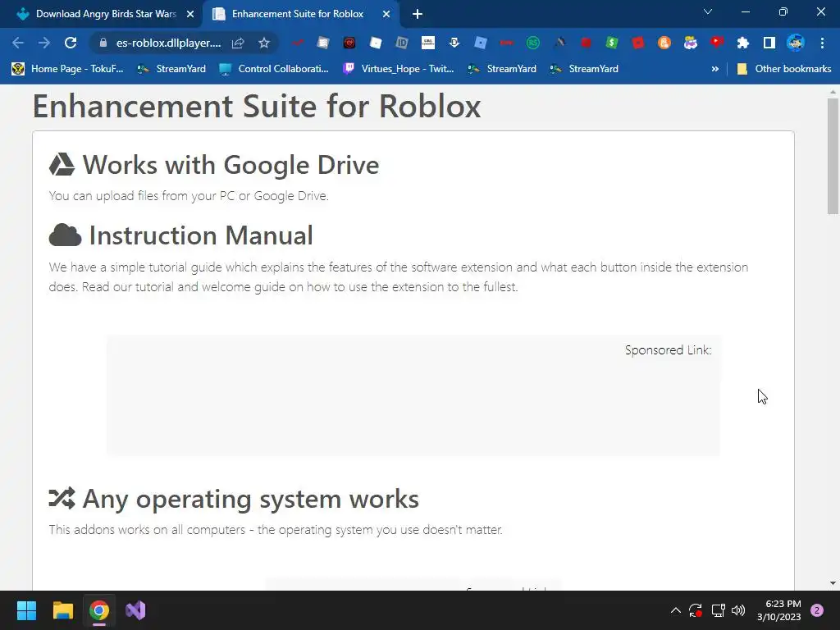Image resolution: width=840 pixels, height=630 pixels.
Task: Close the Angry Birds Star Wars tab
Action: tap(190, 14)
